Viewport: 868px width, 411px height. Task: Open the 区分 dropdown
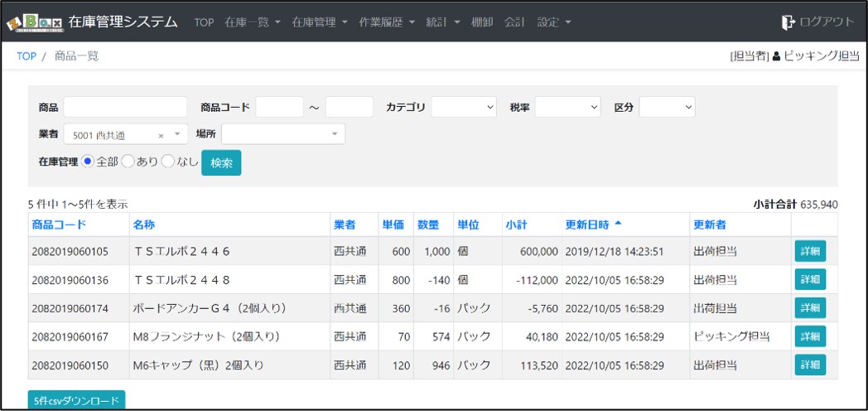pos(667,107)
